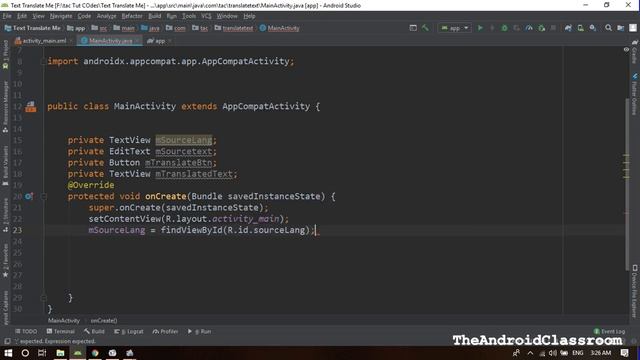
Task: Open the Event Log button
Action: (x=609, y=331)
